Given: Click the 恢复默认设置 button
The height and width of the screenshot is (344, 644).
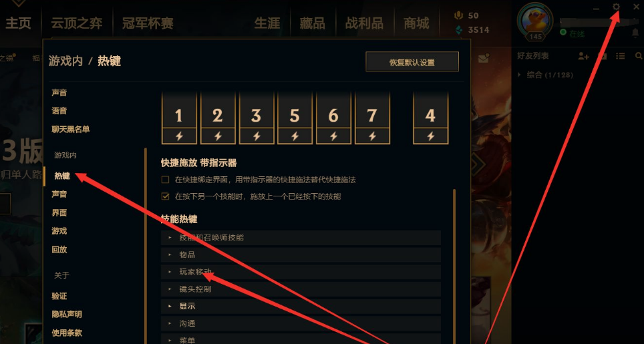Looking at the screenshot, I should tap(412, 61).
